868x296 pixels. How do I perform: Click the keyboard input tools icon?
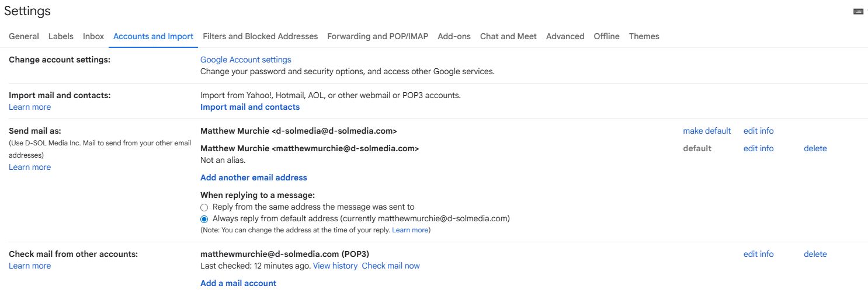click(858, 11)
